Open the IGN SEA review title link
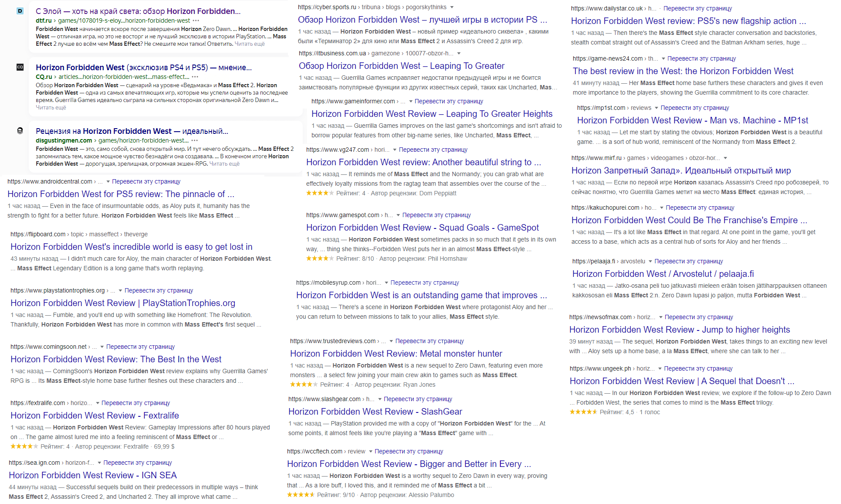The image size is (841, 504). point(93,475)
